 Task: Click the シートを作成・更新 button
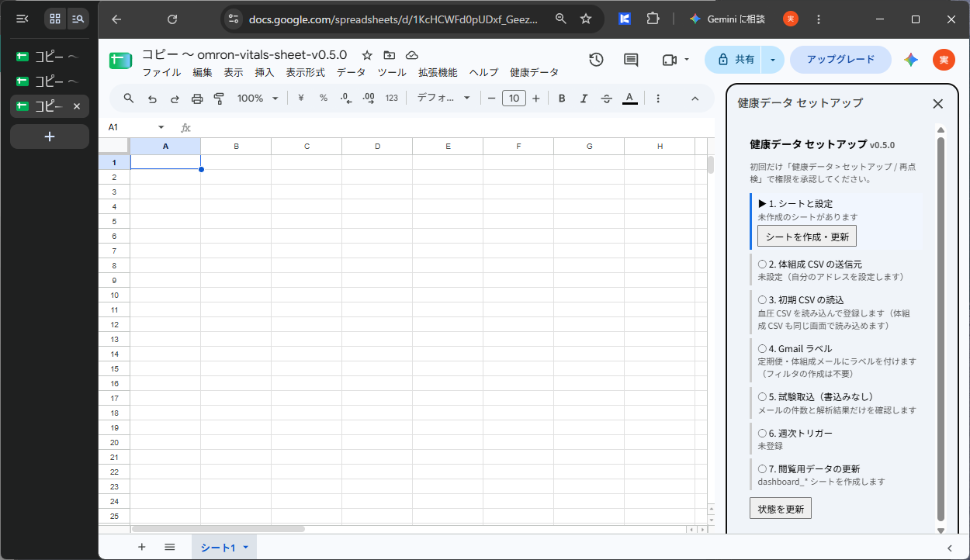pyautogui.click(x=807, y=237)
